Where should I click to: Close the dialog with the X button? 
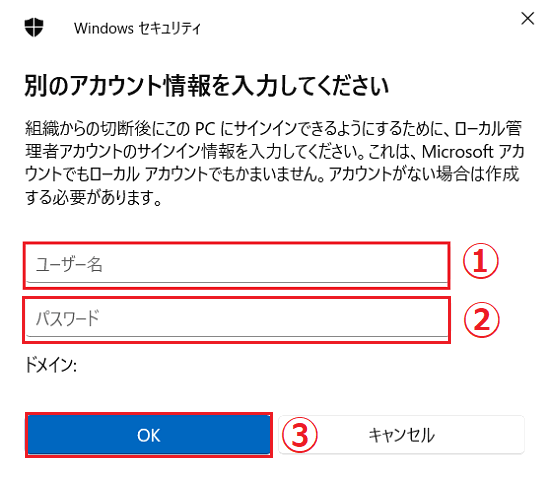click(527, 19)
